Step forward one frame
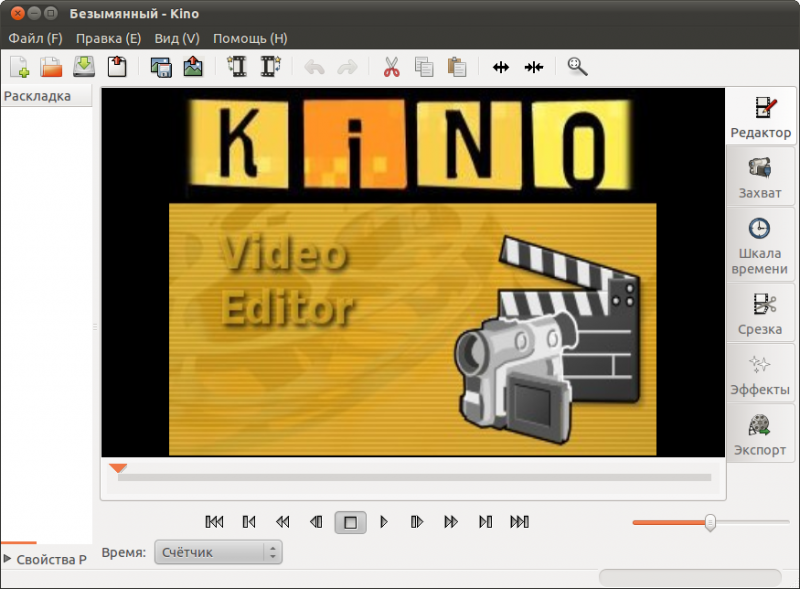Viewport: 800px width, 589px height. click(x=417, y=522)
